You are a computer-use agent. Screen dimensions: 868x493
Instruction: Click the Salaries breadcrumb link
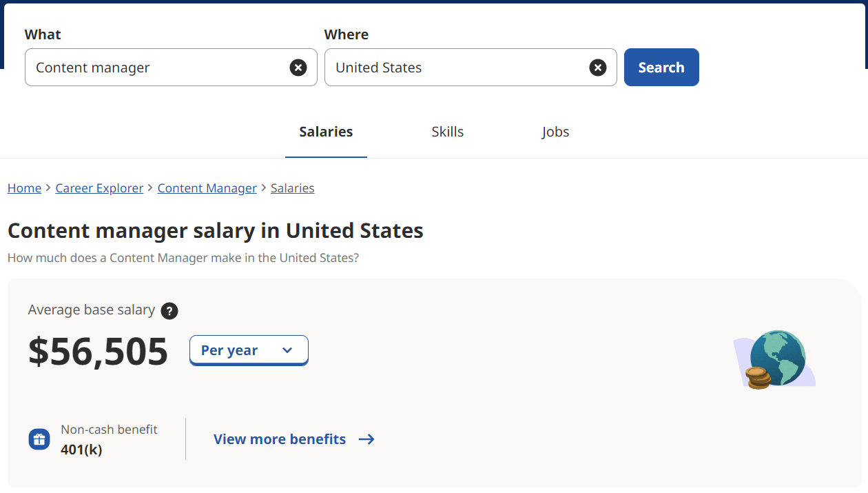pyautogui.click(x=293, y=188)
